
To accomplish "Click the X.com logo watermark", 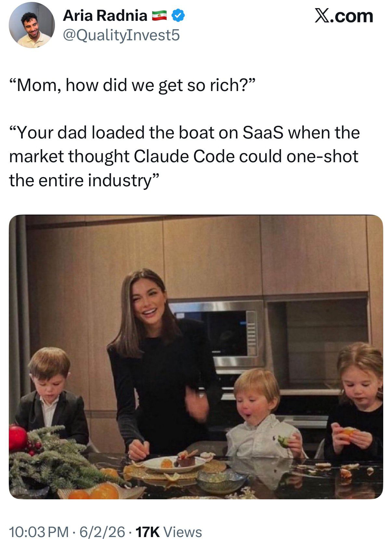I will point(344,16).
